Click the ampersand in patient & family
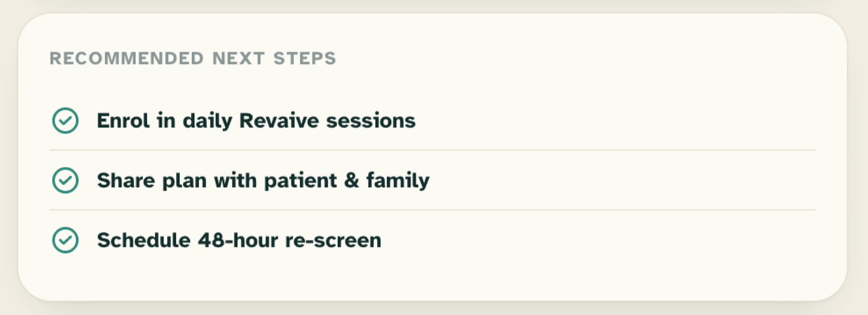The height and width of the screenshot is (315, 868). coord(352,180)
